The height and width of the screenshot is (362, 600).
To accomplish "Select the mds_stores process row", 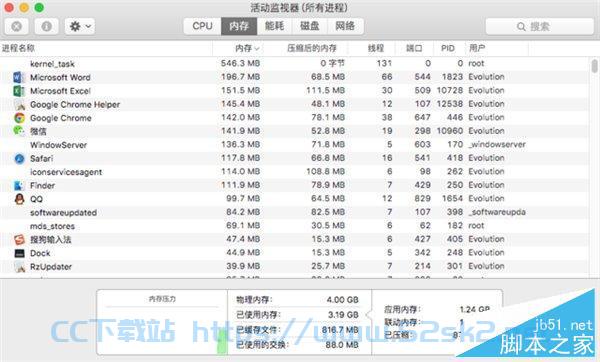I will (x=295, y=226).
